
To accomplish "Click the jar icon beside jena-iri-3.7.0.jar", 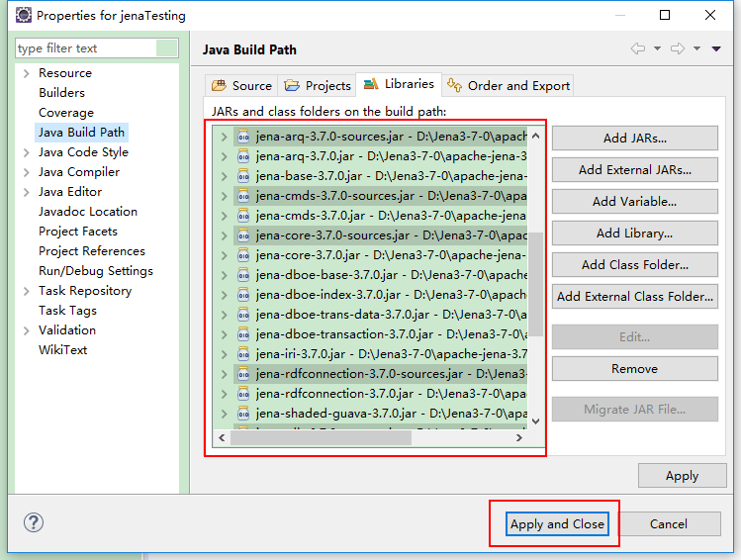I will 243,354.
